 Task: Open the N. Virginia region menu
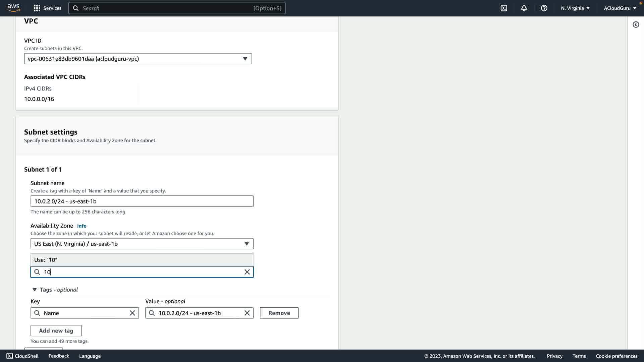pyautogui.click(x=575, y=8)
